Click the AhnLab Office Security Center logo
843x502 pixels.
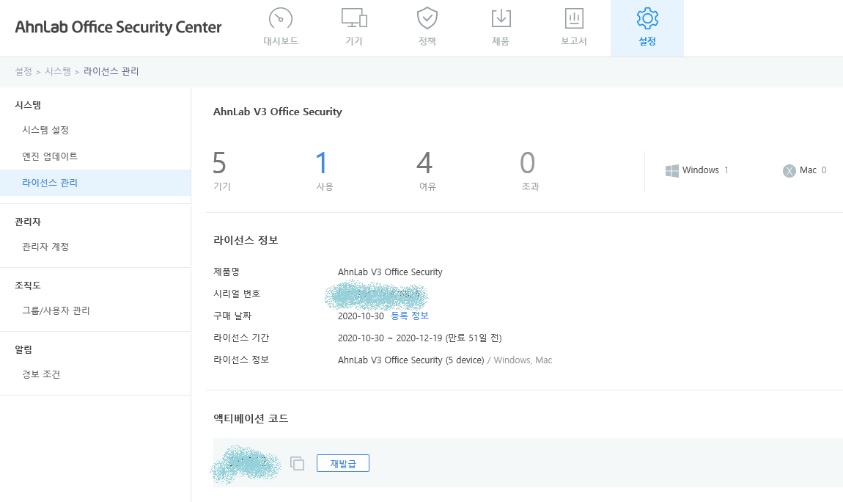tap(118, 27)
